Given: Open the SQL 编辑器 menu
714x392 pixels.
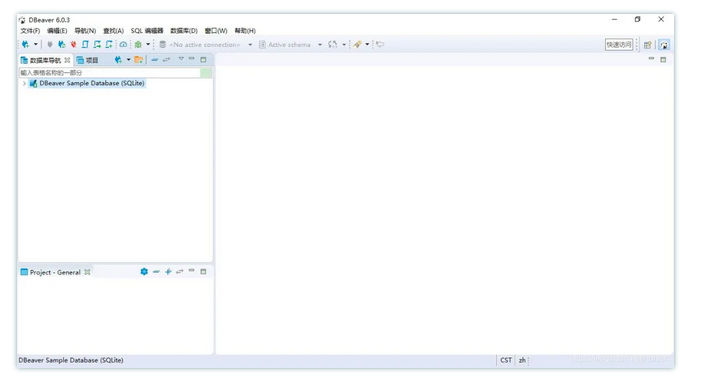Looking at the screenshot, I should coord(147,31).
